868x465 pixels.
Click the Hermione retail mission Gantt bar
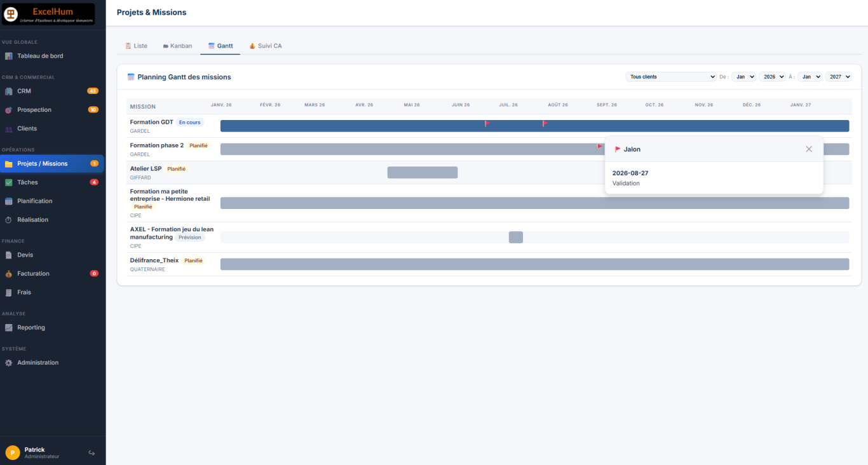pyautogui.click(x=534, y=203)
